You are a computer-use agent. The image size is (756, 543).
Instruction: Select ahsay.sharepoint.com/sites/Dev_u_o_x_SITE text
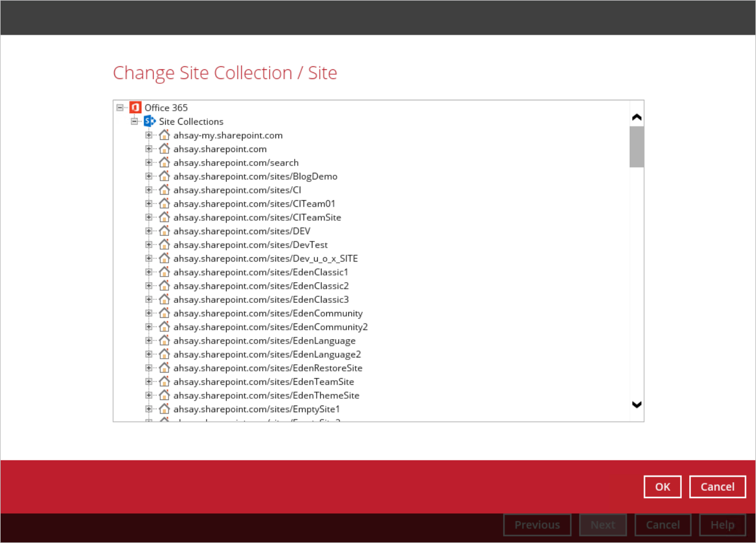(x=266, y=258)
